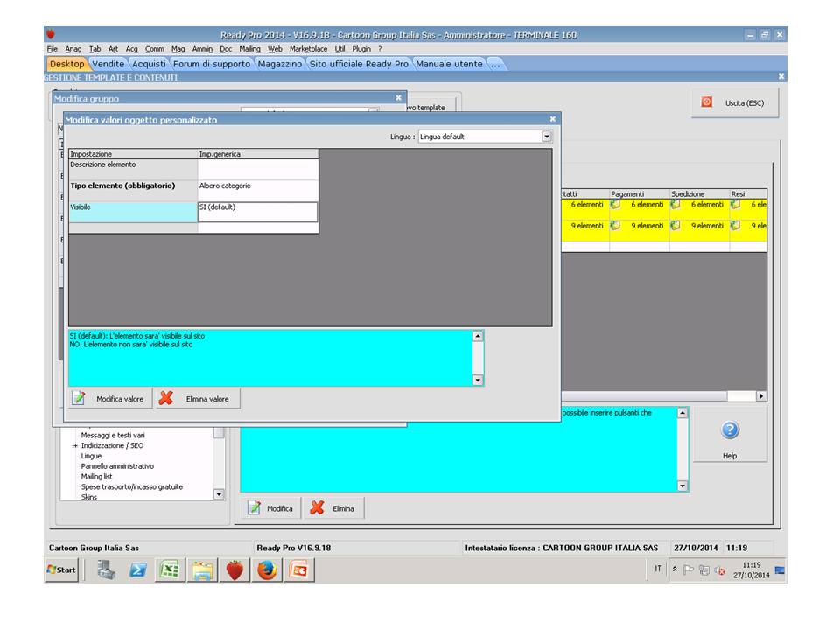Click the Start button on taskbar
The width and height of the screenshot is (840, 630).
(x=62, y=570)
